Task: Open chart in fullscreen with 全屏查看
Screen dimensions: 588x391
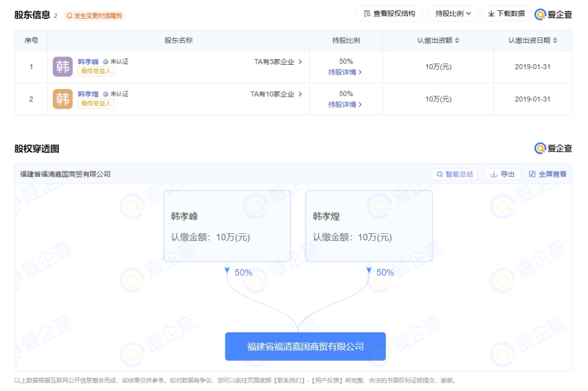Action: 548,174
